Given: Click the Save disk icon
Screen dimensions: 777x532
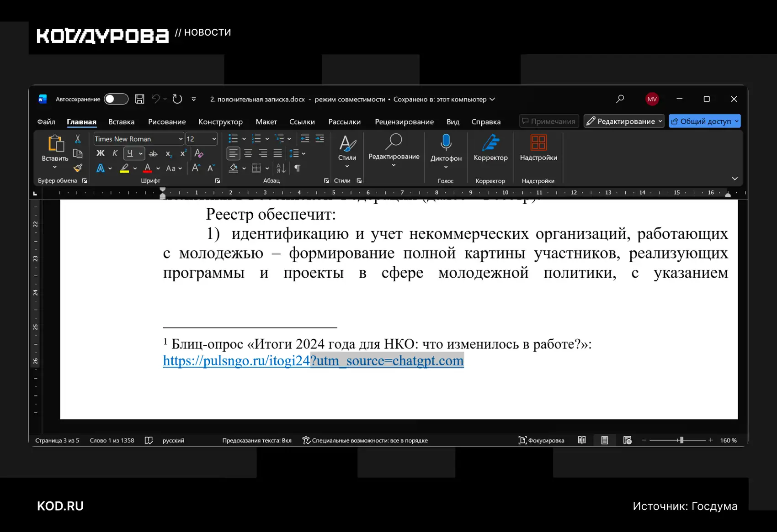Looking at the screenshot, I should (x=140, y=99).
